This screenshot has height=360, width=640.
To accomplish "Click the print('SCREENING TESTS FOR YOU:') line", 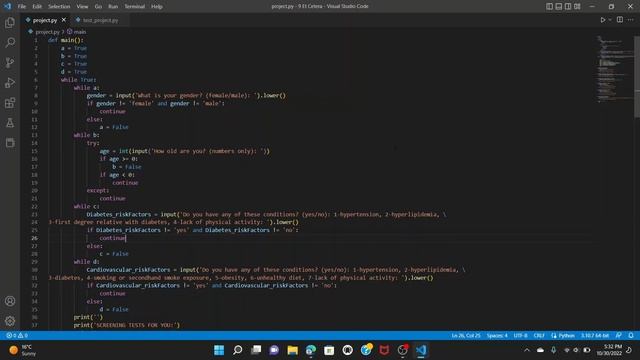I will [x=127, y=325].
